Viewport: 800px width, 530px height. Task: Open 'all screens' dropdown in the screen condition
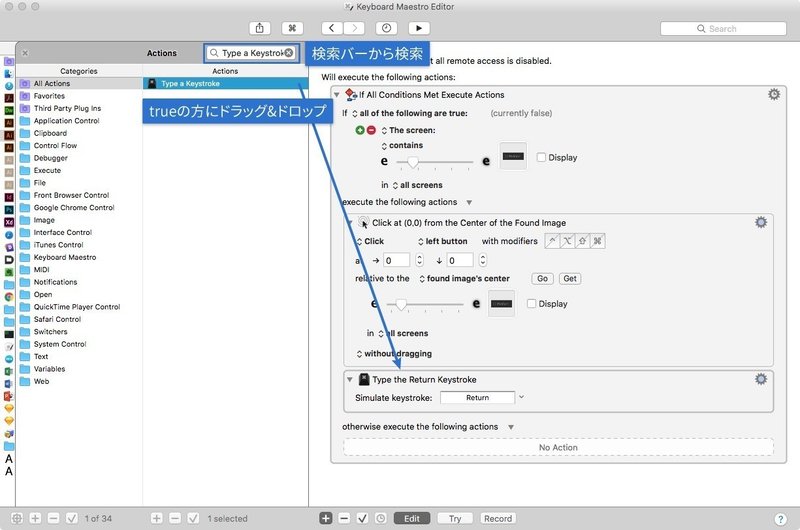[x=417, y=185]
